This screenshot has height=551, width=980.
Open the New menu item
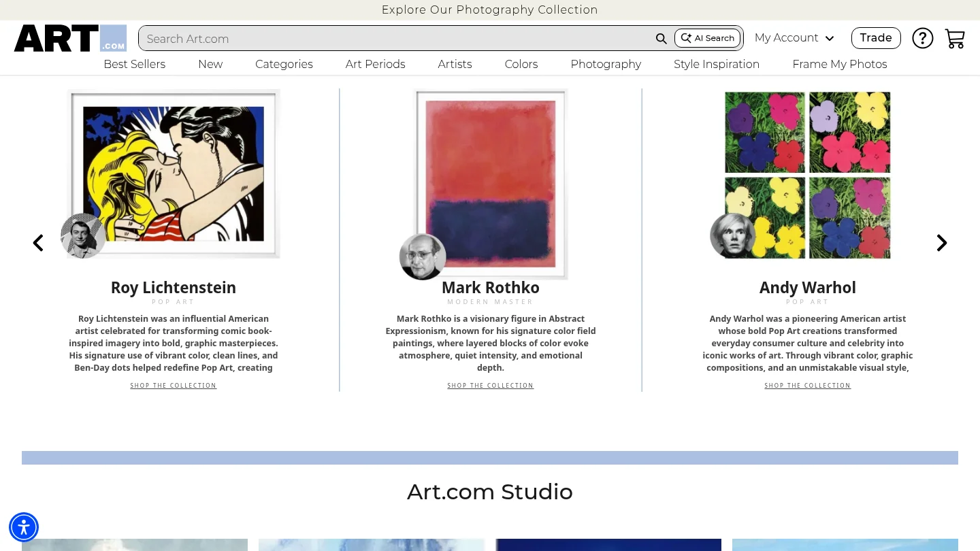tap(210, 64)
